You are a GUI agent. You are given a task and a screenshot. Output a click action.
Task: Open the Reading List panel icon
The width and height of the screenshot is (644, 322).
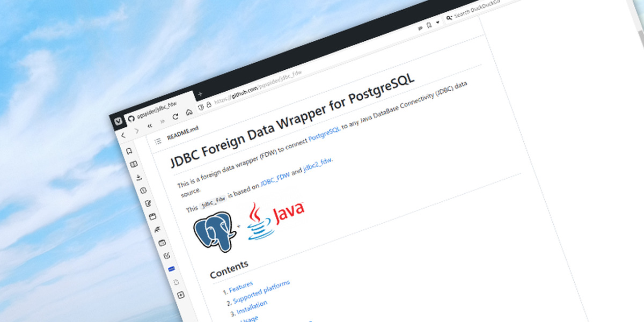[134, 164]
